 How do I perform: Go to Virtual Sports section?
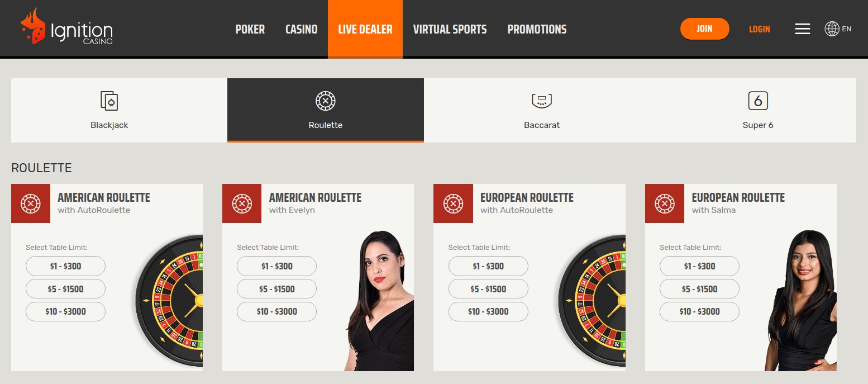point(450,29)
